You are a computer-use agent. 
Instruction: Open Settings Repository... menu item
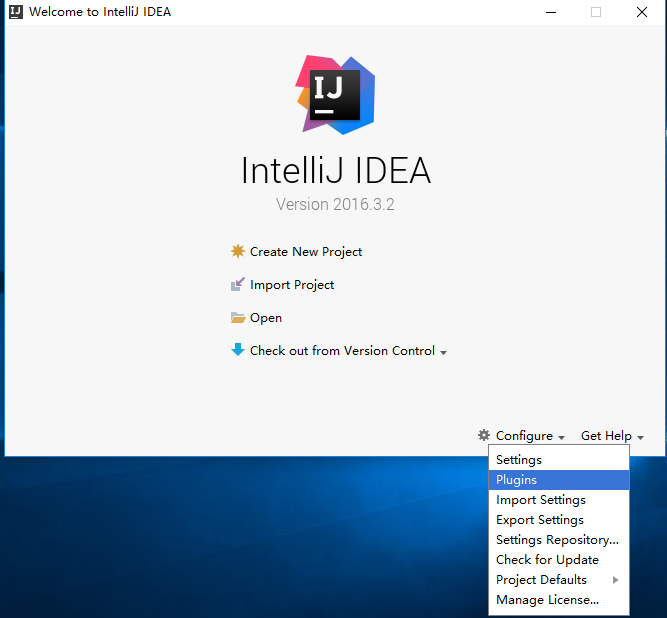click(x=559, y=540)
